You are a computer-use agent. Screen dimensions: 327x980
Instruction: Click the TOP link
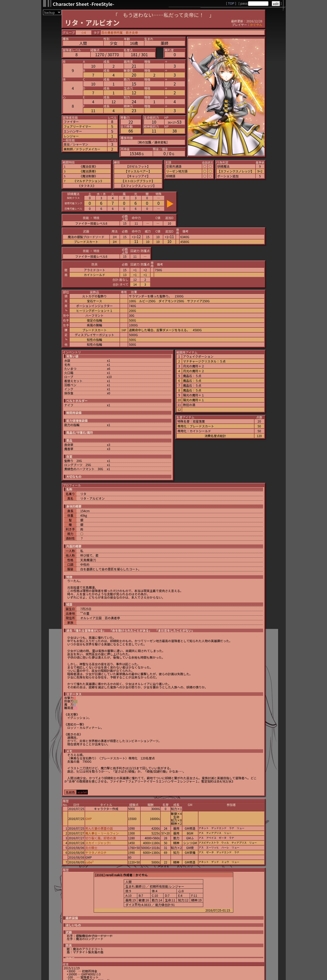pyautogui.click(x=231, y=3)
